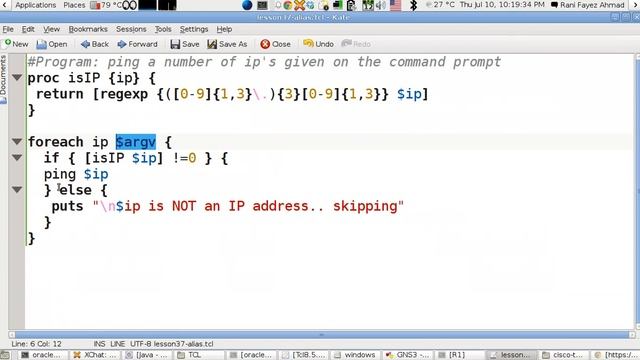Undo the last edit

[x=318, y=44]
